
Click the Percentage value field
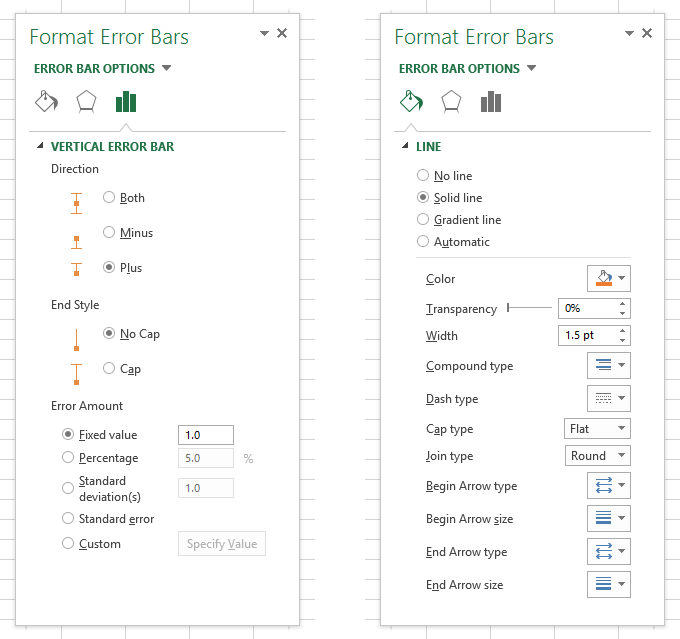click(206, 458)
